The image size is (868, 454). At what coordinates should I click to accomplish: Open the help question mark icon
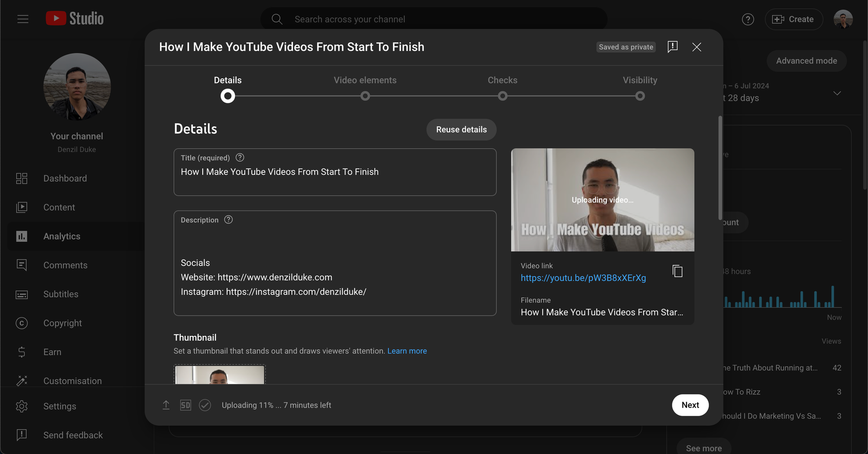(x=748, y=19)
